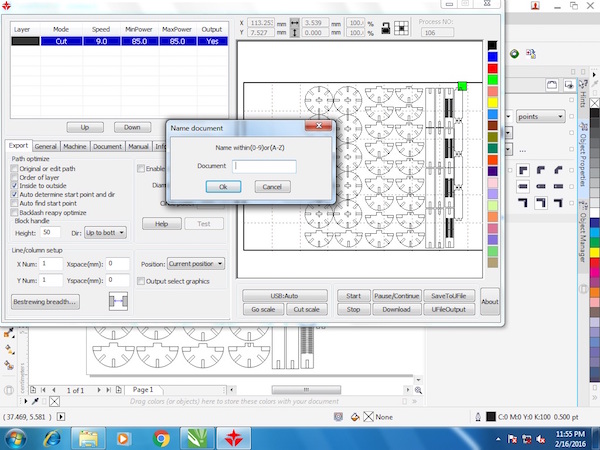The height and width of the screenshot is (450, 600).
Task: Click the add page icon after page navigation
Action: point(119,390)
